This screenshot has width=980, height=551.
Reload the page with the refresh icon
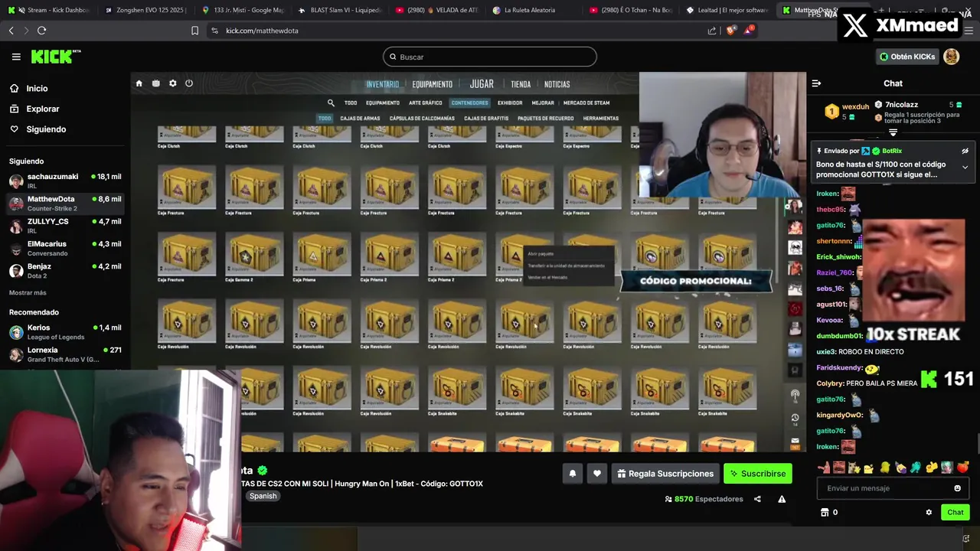pos(41,31)
